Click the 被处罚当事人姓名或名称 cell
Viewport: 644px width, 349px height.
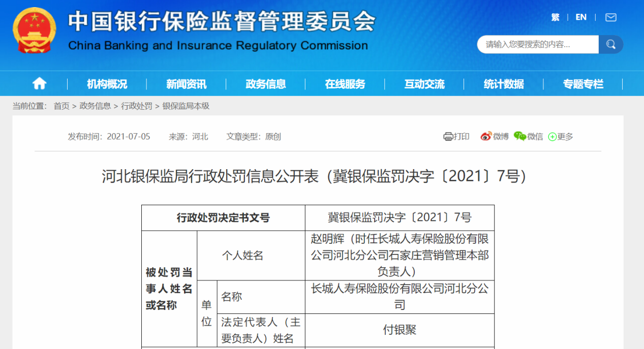(169, 289)
